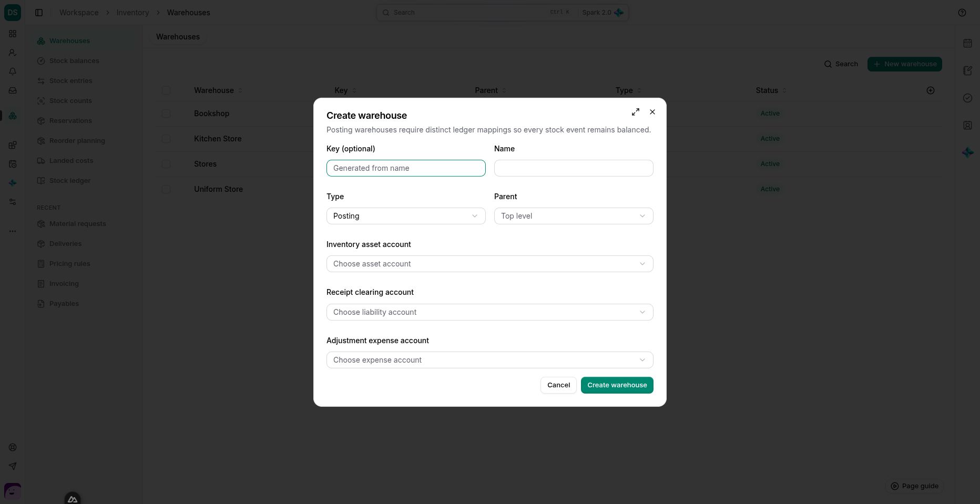Open the dashboard grid icon in left rail
980x504 pixels.
pos(13,34)
